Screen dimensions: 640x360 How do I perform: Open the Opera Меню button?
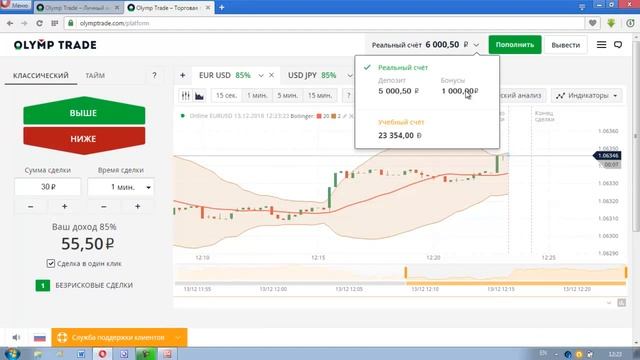click(x=15, y=6)
